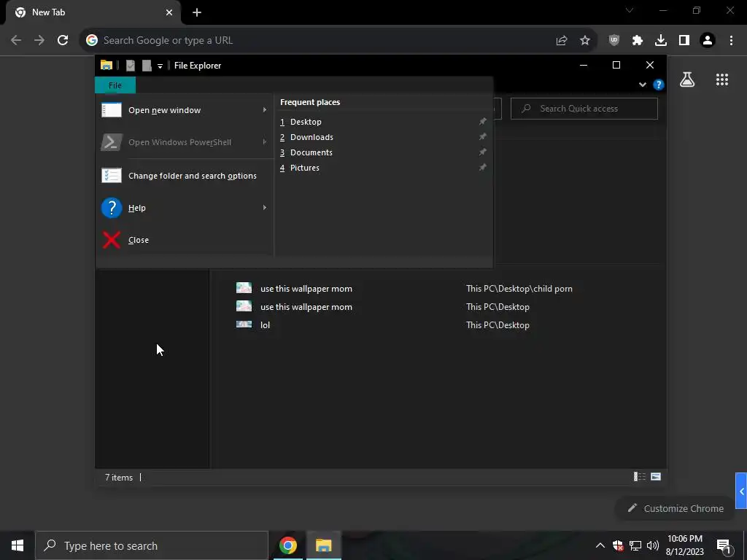Screen dimensions: 747x560
Task: Click the Customize Chrome button
Action: pos(676,508)
